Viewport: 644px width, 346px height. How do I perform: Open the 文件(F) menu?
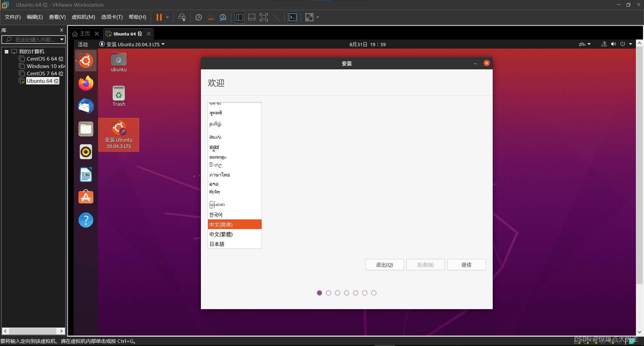pyautogui.click(x=13, y=17)
